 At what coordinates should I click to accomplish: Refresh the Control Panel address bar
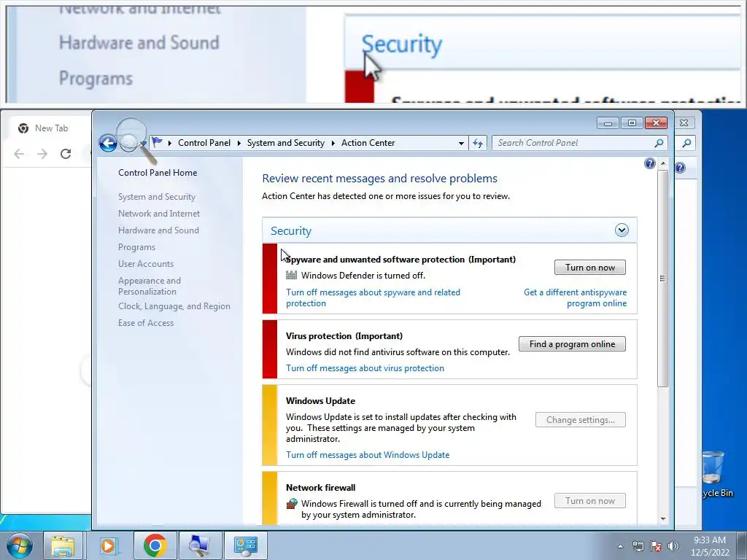coord(478,143)
